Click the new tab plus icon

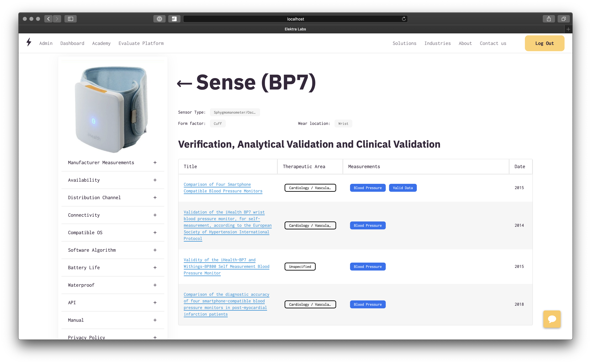[568, 29]
